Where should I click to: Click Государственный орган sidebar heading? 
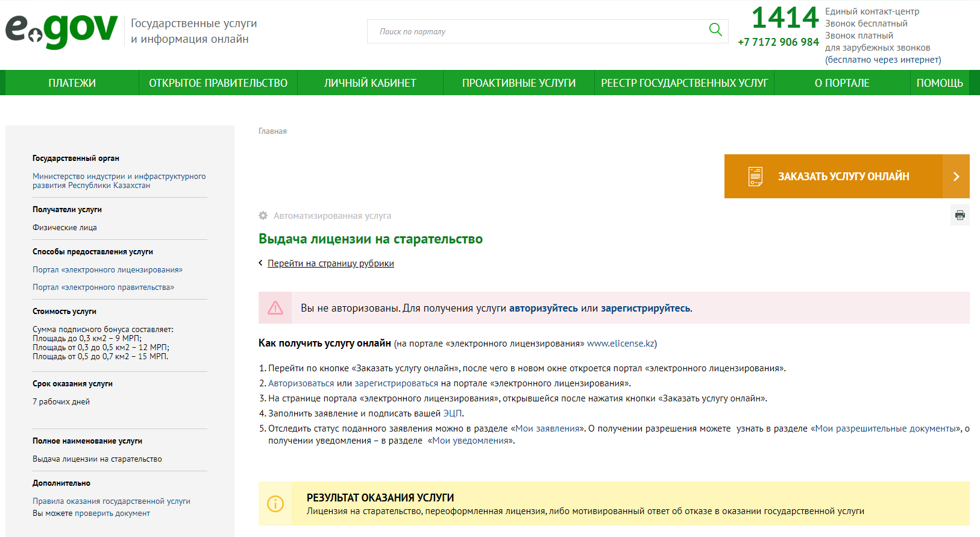coord(76,159)
